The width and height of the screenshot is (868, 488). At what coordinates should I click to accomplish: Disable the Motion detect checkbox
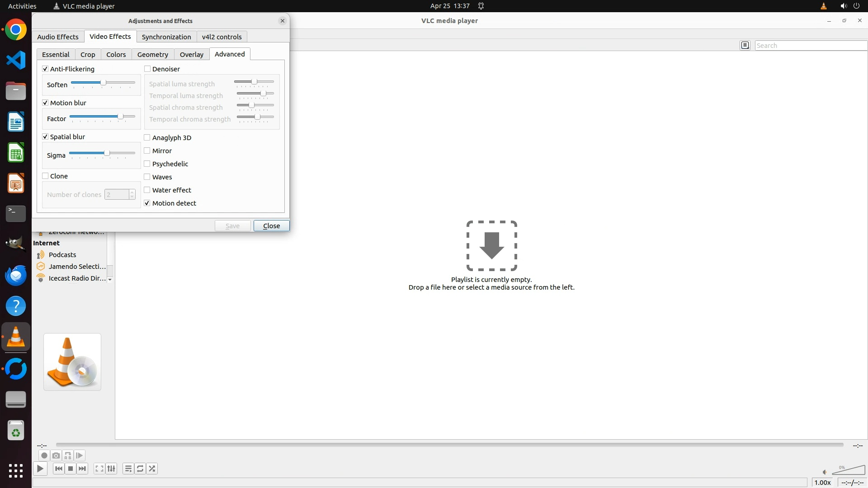147,203
